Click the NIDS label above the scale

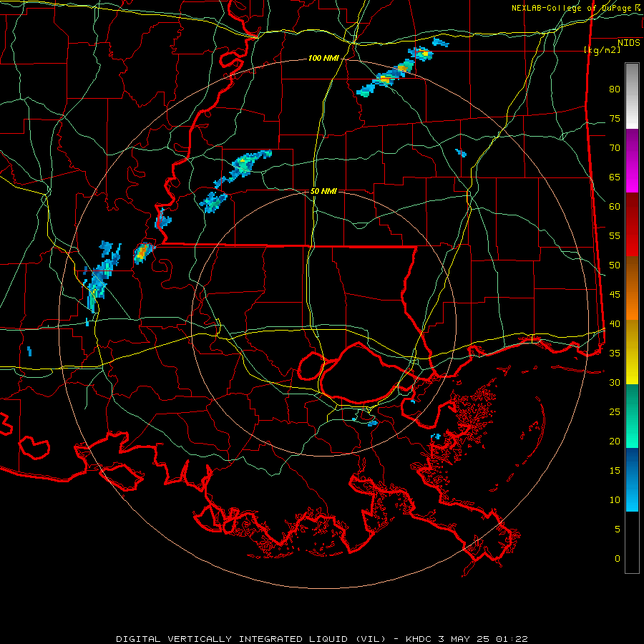pyautogui.click(x=628, y=42)
